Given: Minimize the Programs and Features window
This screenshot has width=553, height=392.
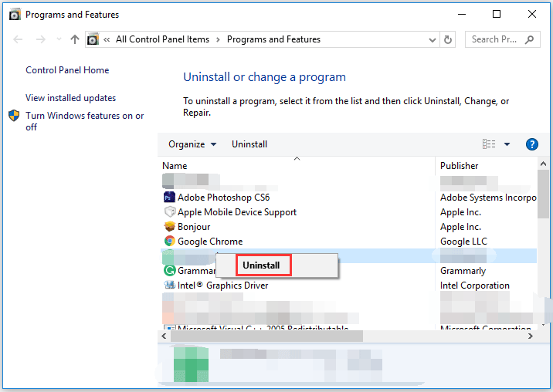Looking at the screenshot, I should (x=462, y=14).
